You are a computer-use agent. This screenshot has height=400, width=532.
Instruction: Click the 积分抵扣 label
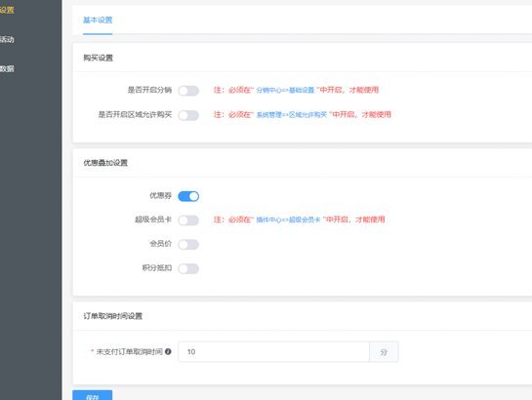(x=157, y=268)
